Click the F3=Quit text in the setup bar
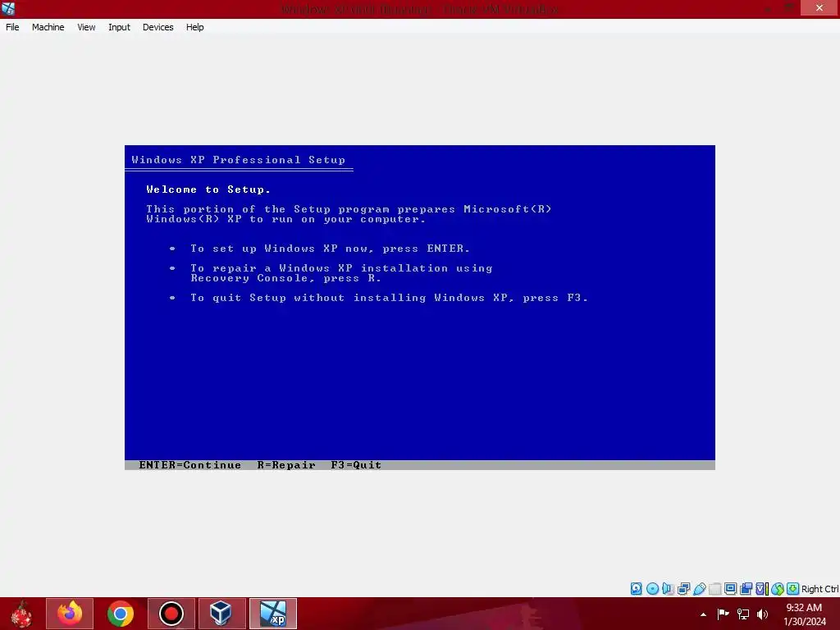Viewport: 840px width, 630px height. [x=356, y=465]
